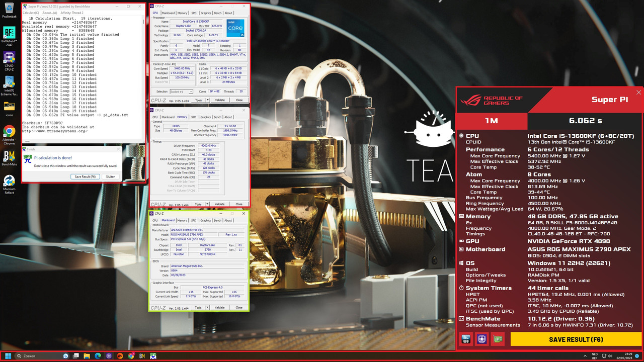Click Affinity: Thread 2 in Super PI menu
This screenshot has width=644, height=362.
coord(72,13)
